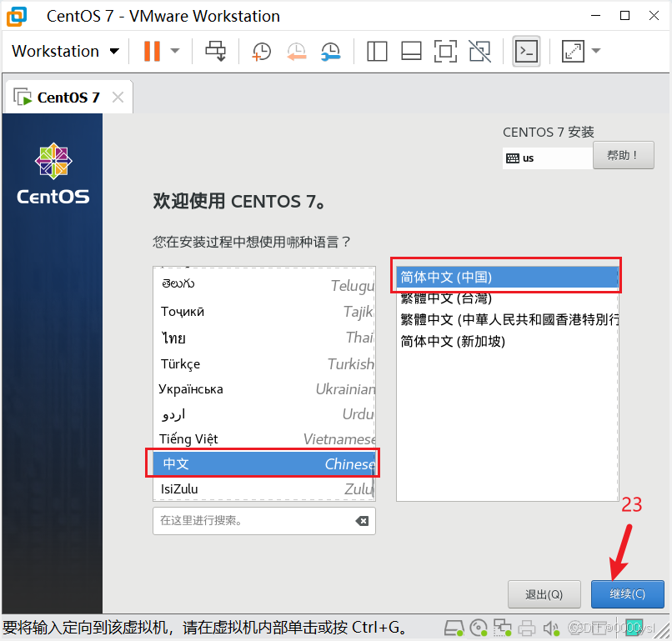Viewport: 672px width, 641px height.
Task: Choose 简体中文 (新加坡) locale
Action: pyautogui.click(x=507, y=342)
